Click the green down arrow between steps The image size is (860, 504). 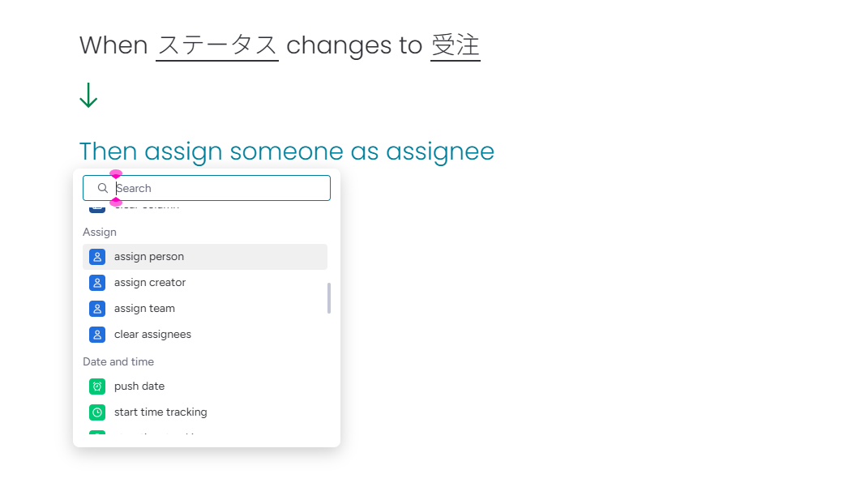coord(88,96)
